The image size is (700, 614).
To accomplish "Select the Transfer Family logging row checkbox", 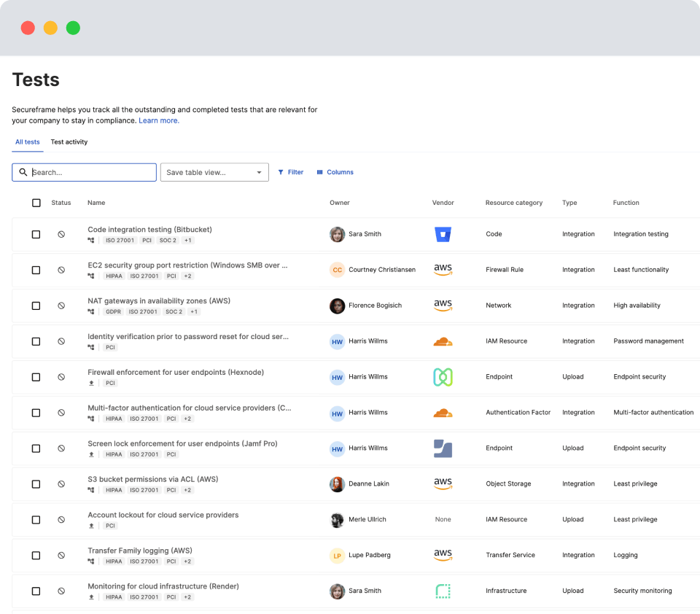I will pos(36,556).
